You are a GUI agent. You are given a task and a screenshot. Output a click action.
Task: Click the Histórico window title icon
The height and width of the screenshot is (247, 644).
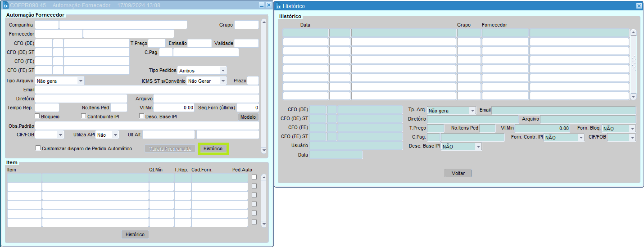click(279, 6)
